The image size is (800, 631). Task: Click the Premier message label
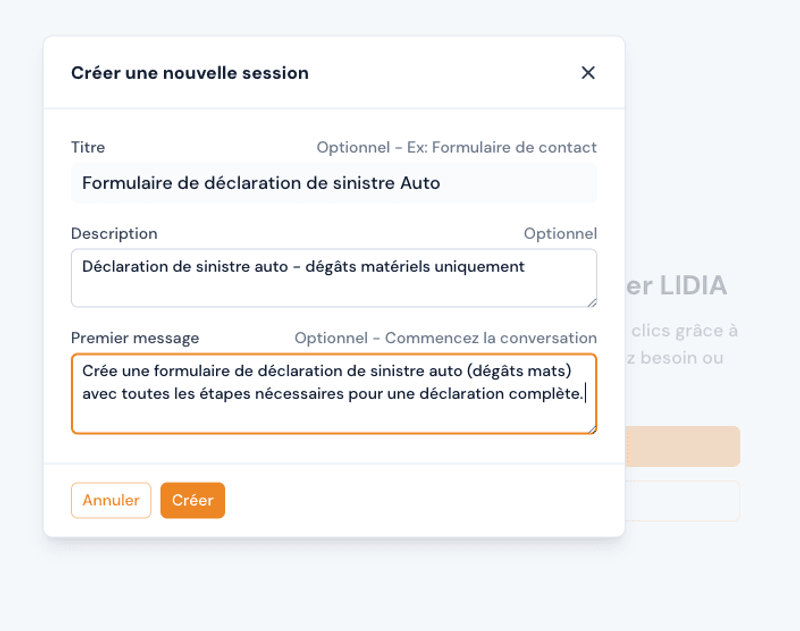tap(135, 338)
